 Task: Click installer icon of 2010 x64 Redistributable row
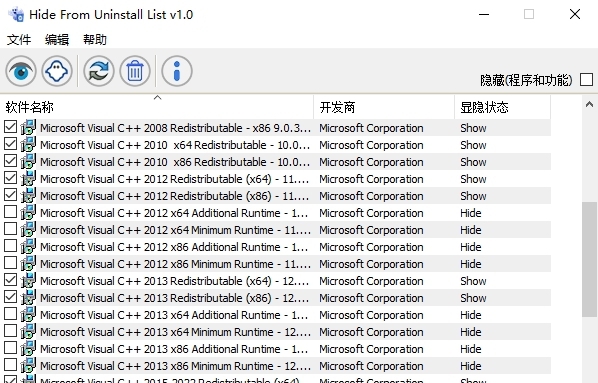[28, 145]
